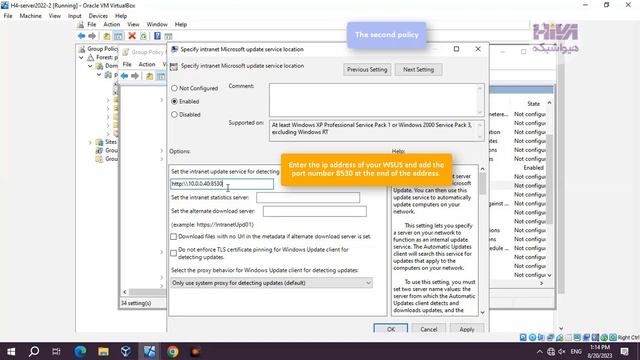Check Do not enforce TLS certificate pinning
This screenshot has height=360, width=640.
173,253
